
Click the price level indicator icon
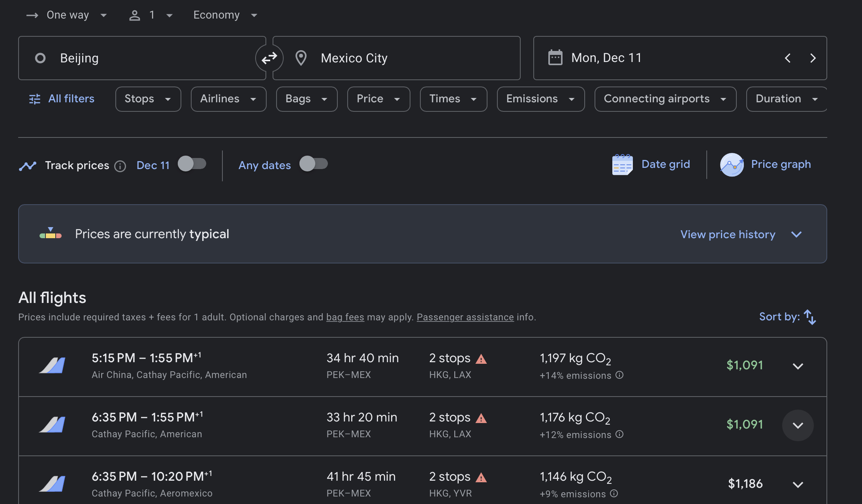[51, 233]
